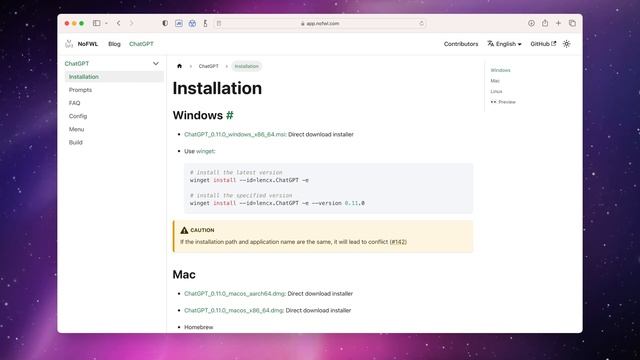
Task: Open the Safari downloads icon
Action: pyautogui.click(x=531, y=23)
